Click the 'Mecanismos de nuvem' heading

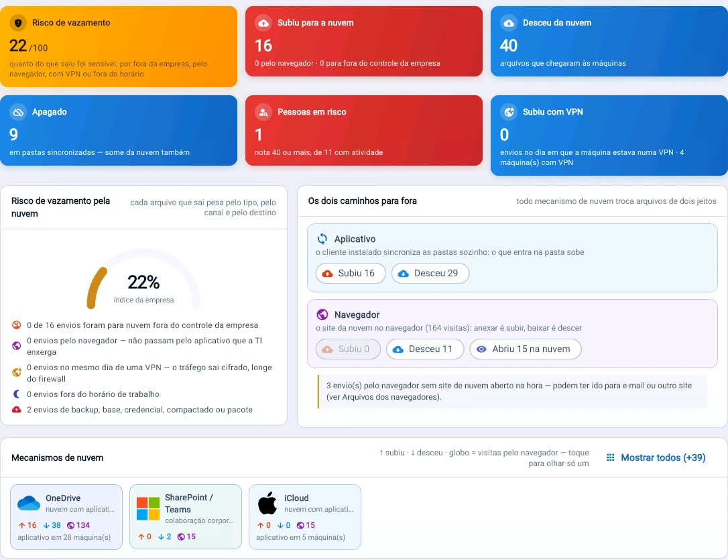tap(57, 458)
